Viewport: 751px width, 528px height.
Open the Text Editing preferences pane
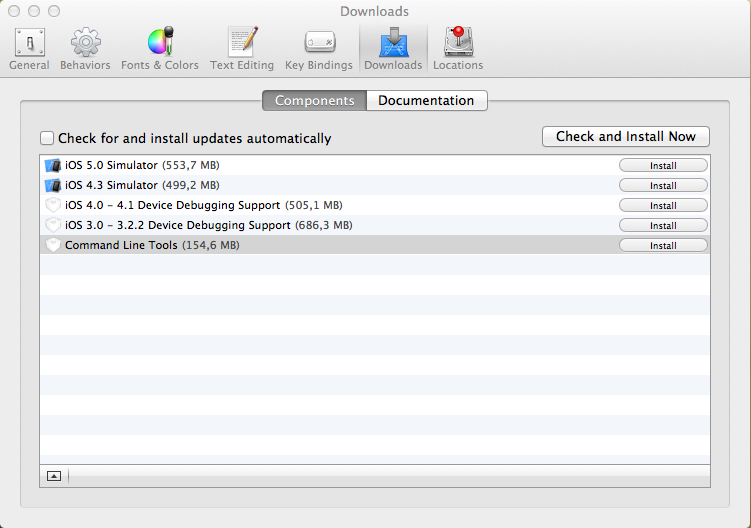[x=242, y=48]
